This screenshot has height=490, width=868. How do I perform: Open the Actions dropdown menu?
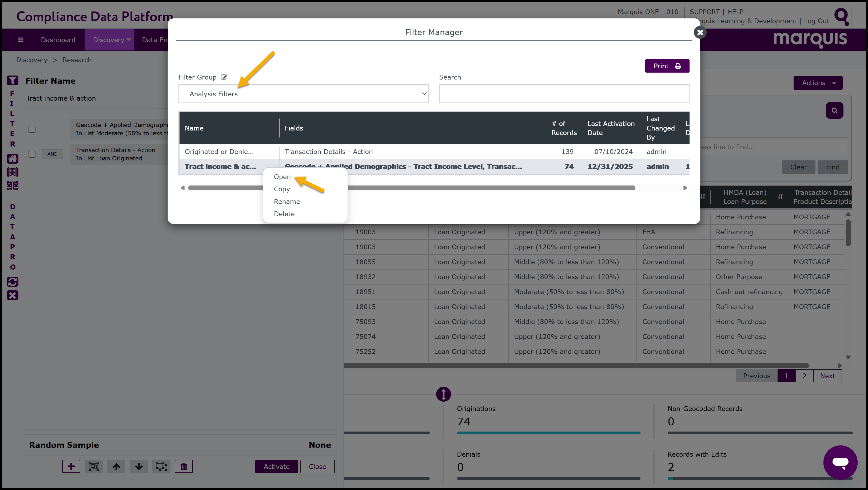(x=818, y=83)
